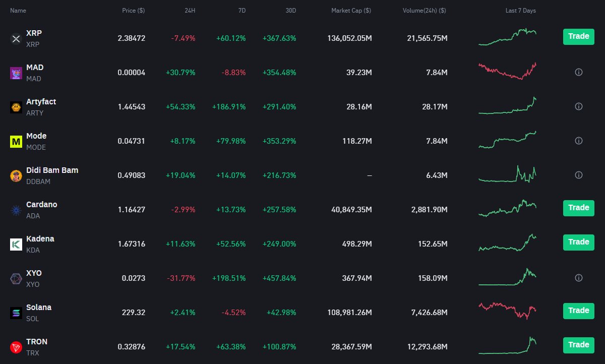View the Mode 7-day sparkline chart
This screenshot has width=605, height=364.
pyautogui.click(x=508, y=140)
